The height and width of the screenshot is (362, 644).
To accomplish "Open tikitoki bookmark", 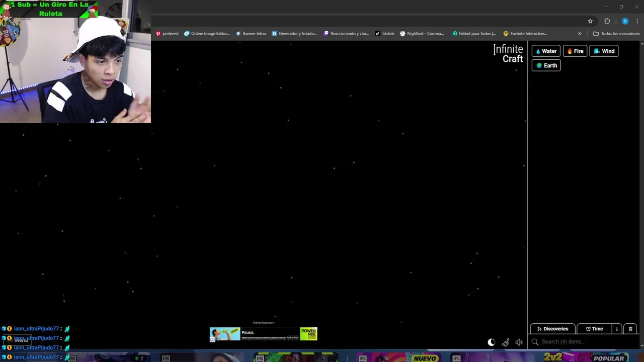I will click(385, 34).
